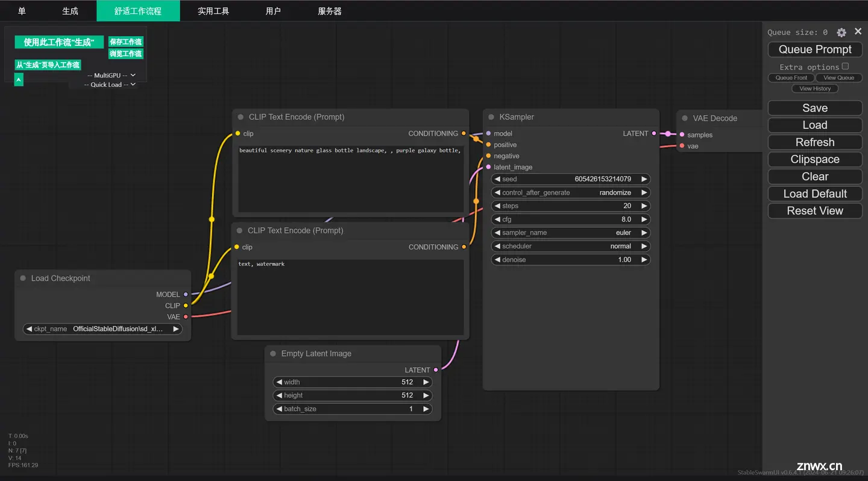868x481 pixels.
Task: Open the MultiGPU dropdown
Action: pos(112,75)
